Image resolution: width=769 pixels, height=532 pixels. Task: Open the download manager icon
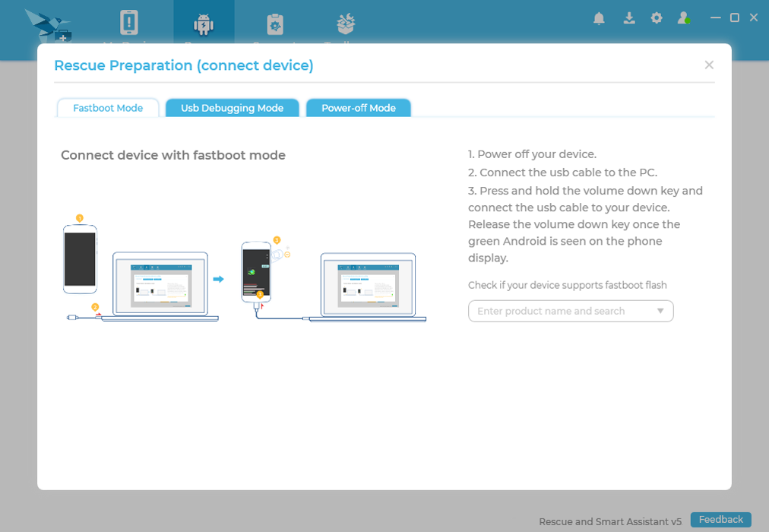pyautogui.click(x=629, y=17)
